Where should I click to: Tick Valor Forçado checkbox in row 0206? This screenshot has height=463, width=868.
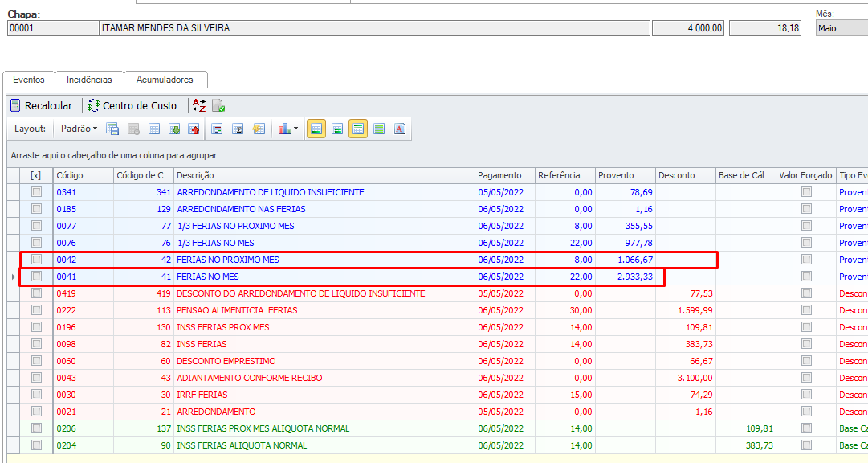click(806, 428)
